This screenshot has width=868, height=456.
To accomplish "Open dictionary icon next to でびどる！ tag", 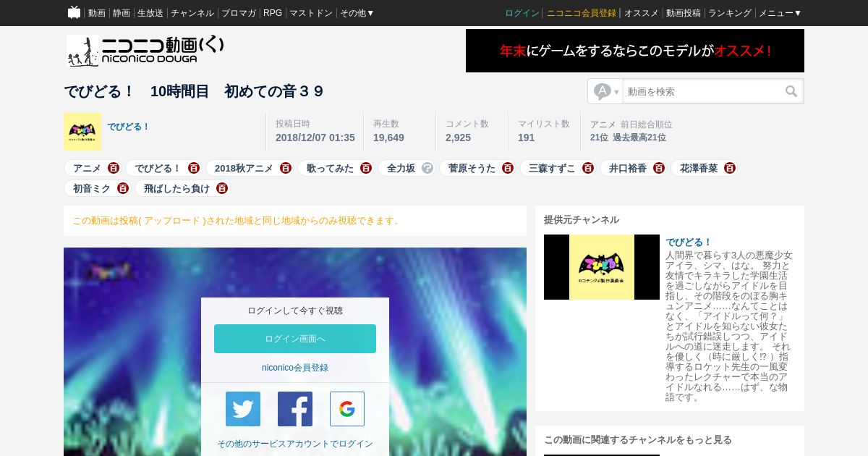I will point(194,168).
